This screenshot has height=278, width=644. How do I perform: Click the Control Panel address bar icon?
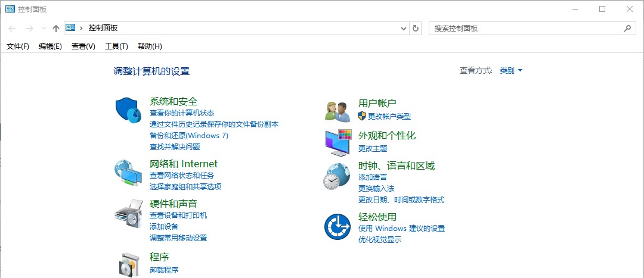coord(70,28)
